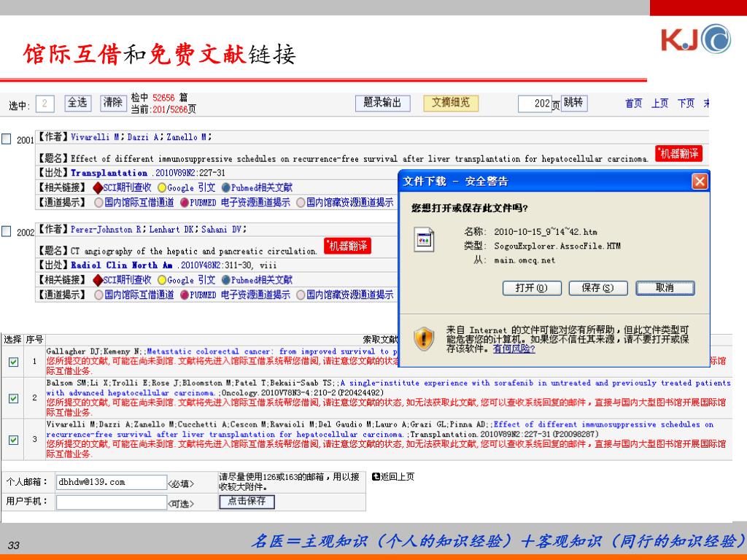Click 机器翻译 button for record 2001
The image size is (747, 560).
(x=678, y=154)
